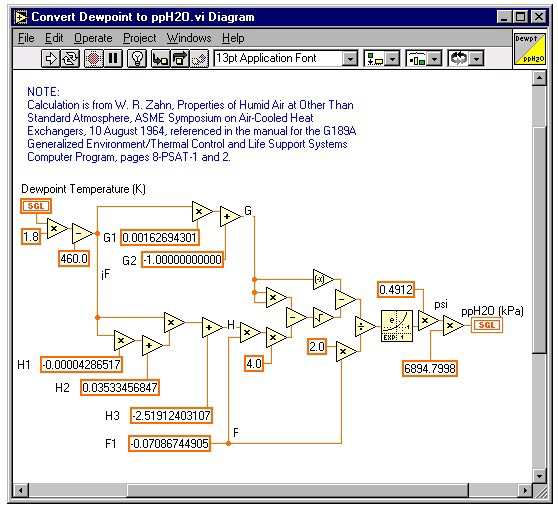Open the Reorder dropdown
This screenshot has height=513, width=558.
[x=465, y=58]
